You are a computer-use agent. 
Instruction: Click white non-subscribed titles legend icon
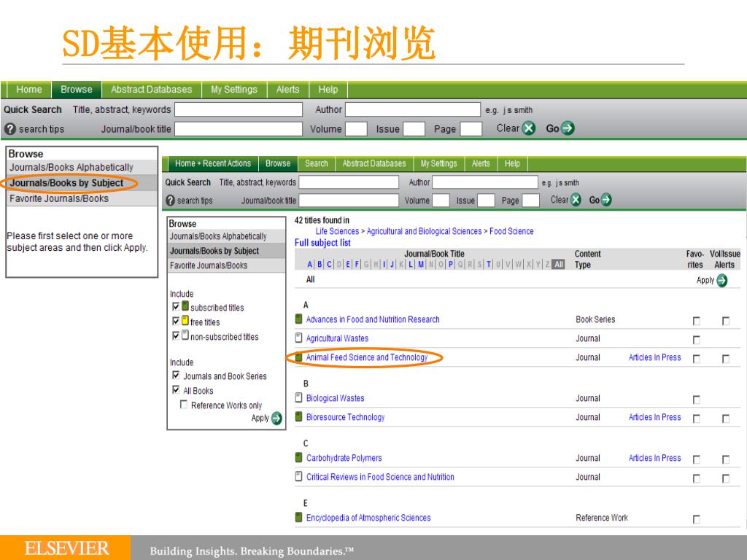185,335
